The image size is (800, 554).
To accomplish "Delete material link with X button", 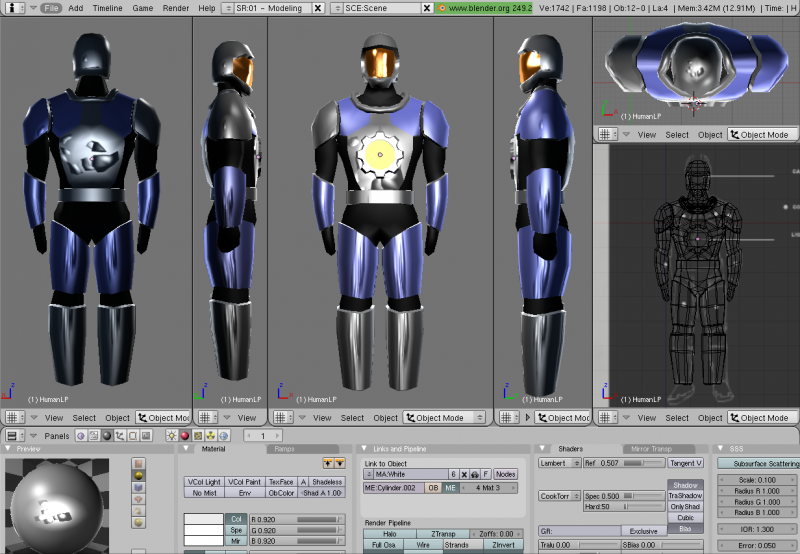I will click(x=464, y=474).
